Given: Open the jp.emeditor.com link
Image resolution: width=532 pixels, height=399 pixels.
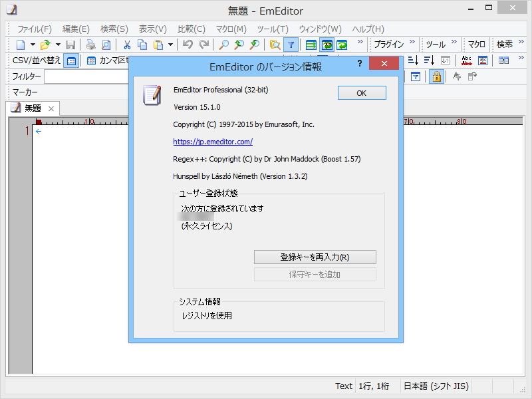Looking at the screenshot, I should click(x=213, y=142).
